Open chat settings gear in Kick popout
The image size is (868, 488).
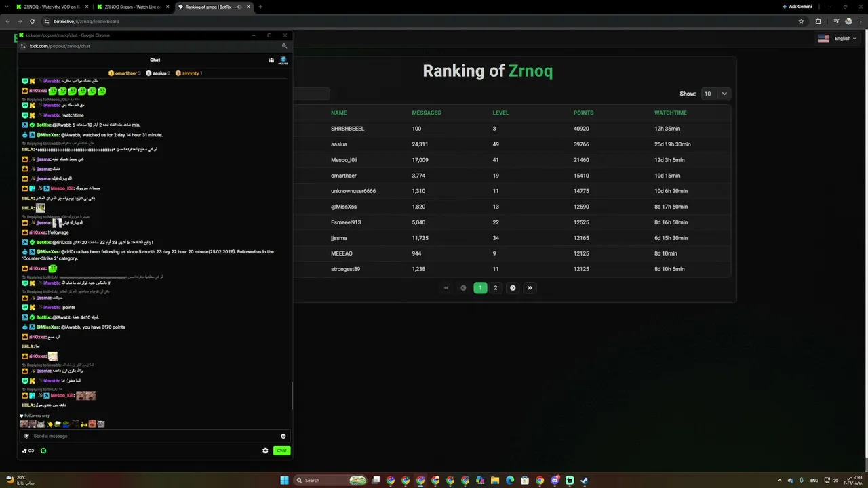click(x=265, y=451)
